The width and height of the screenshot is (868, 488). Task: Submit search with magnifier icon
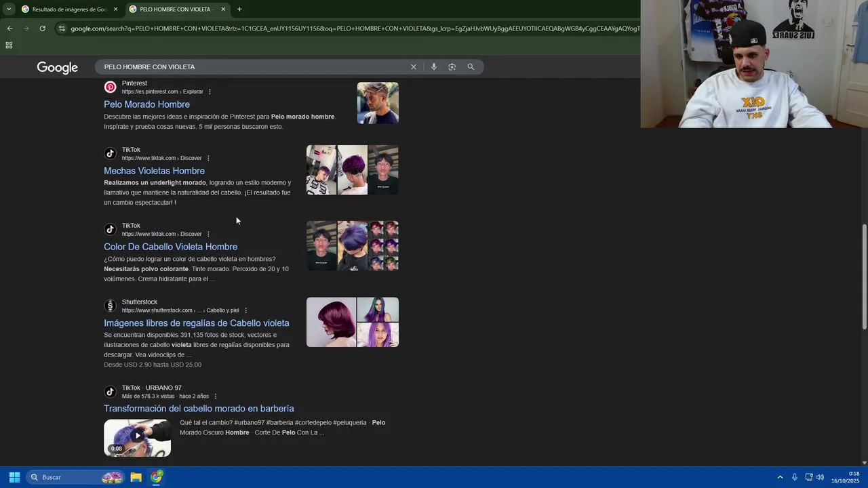tap(471, 67)
